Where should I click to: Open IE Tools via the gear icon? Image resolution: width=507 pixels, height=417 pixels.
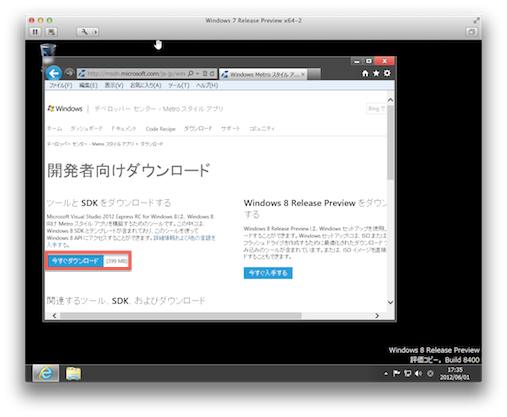click(387, 73)
